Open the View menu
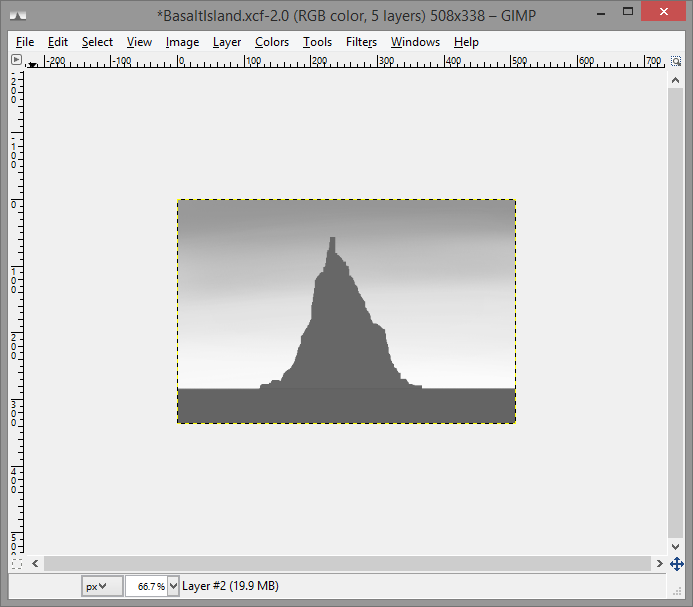This screenshot has width=693, height=607. point(139,42)
